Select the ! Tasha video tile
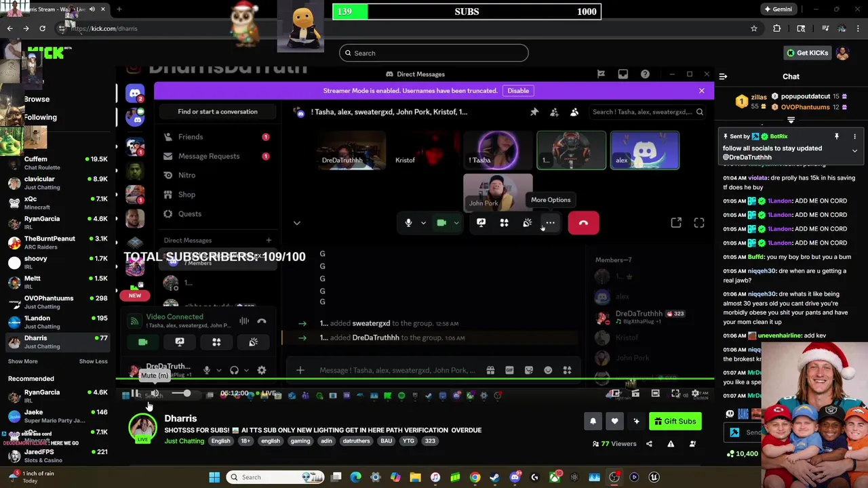The image size is (868, 488). tap(498, 150)
